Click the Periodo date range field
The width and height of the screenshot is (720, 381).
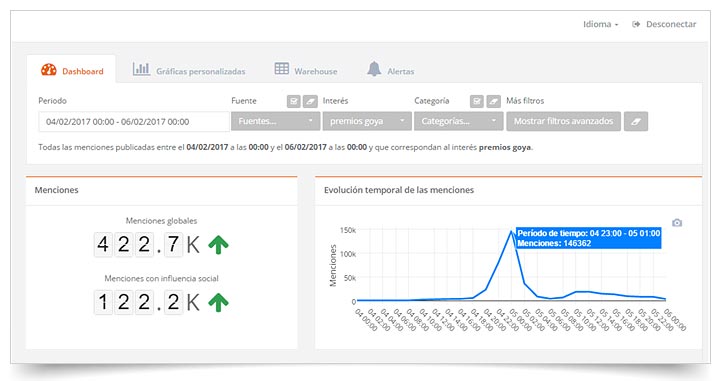134,122
